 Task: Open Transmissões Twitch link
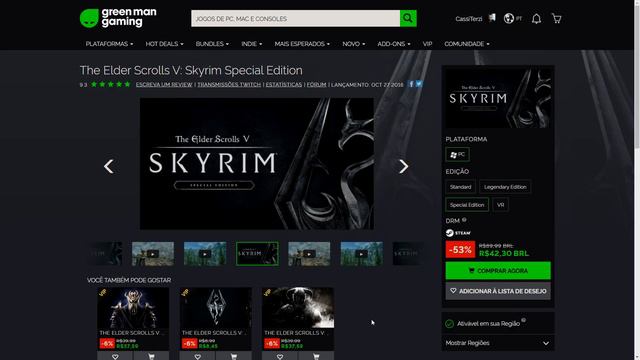tap(229, 84)
